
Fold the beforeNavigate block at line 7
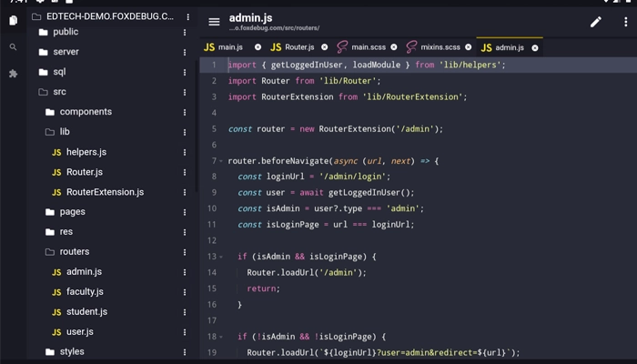(x=221, y=161)
